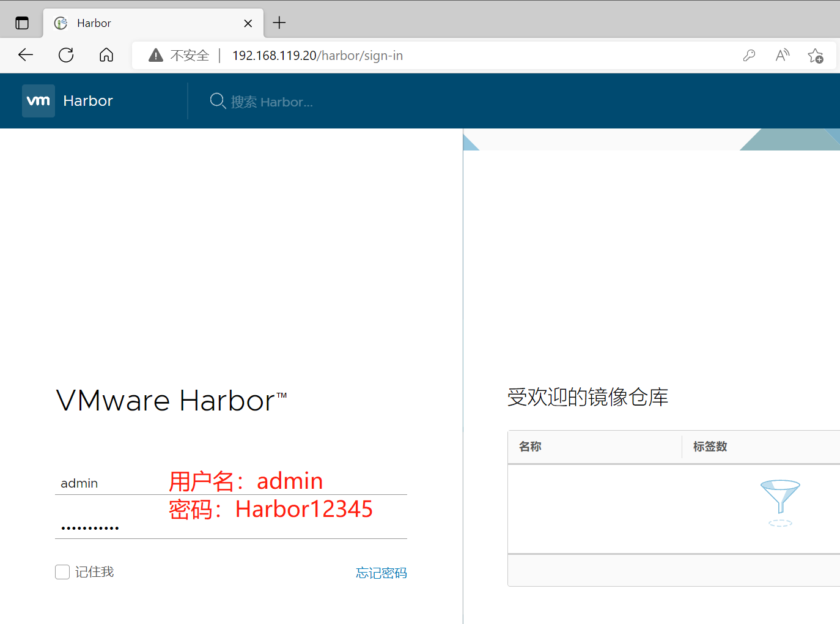
Task: Click the 受欢迎的镜像仓库 heading
Action: tap(588, 397)
